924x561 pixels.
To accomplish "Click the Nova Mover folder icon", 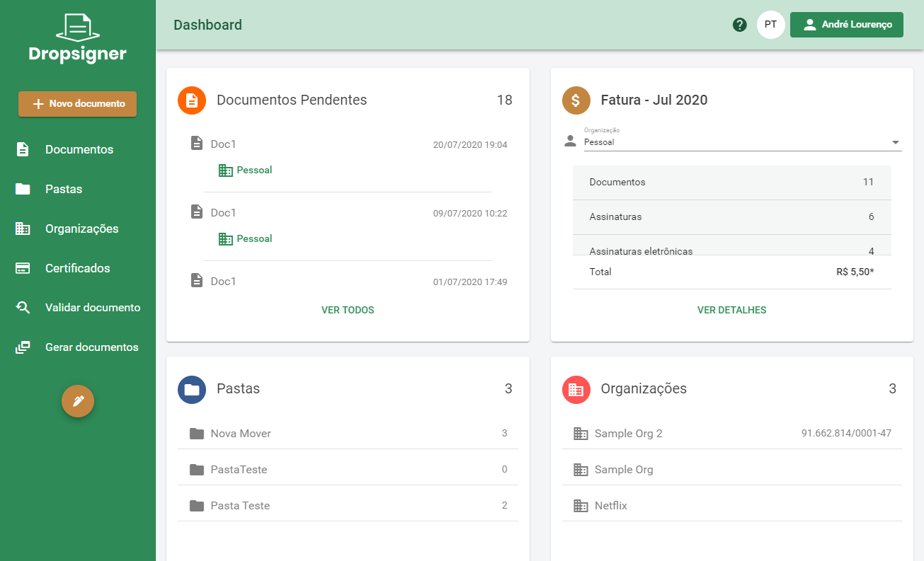I will click(x=197, y=434).
